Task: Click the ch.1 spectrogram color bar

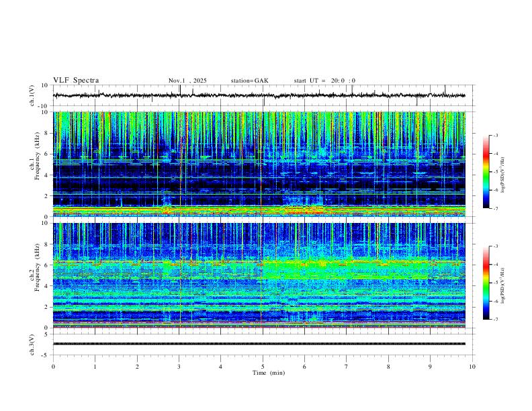Action: tap(486, 172)
